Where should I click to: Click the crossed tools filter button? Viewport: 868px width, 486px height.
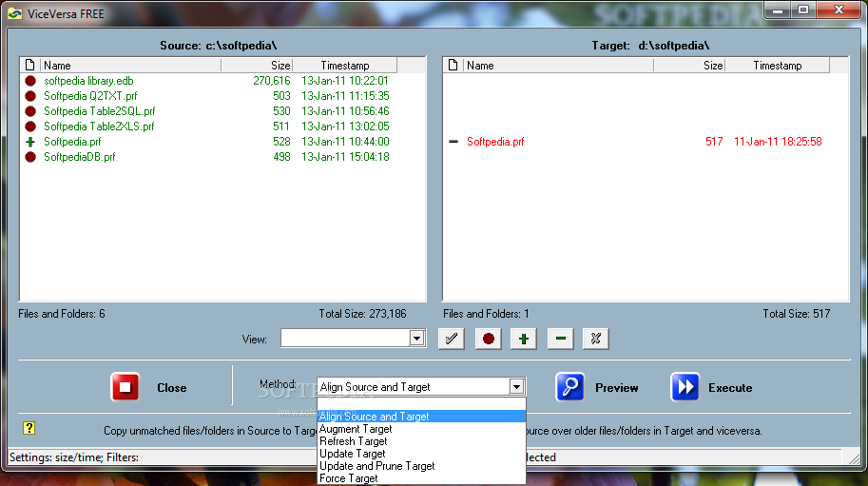596,339
